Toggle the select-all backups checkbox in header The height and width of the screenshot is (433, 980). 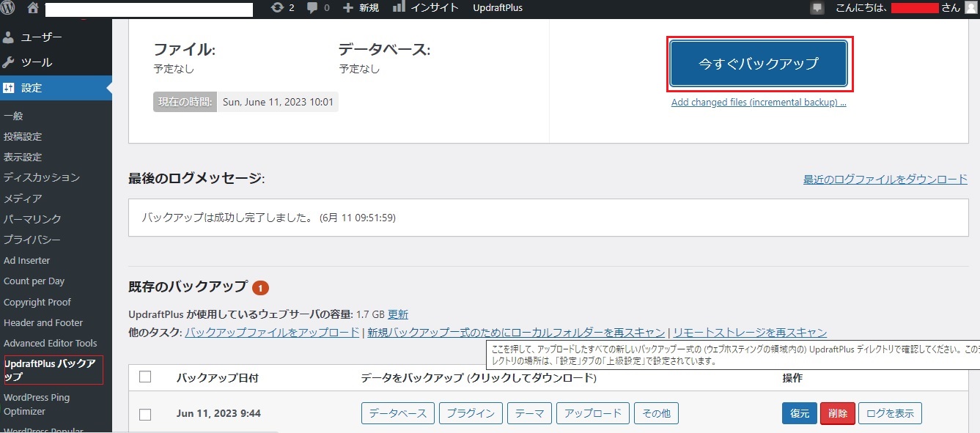click(145, 377)
